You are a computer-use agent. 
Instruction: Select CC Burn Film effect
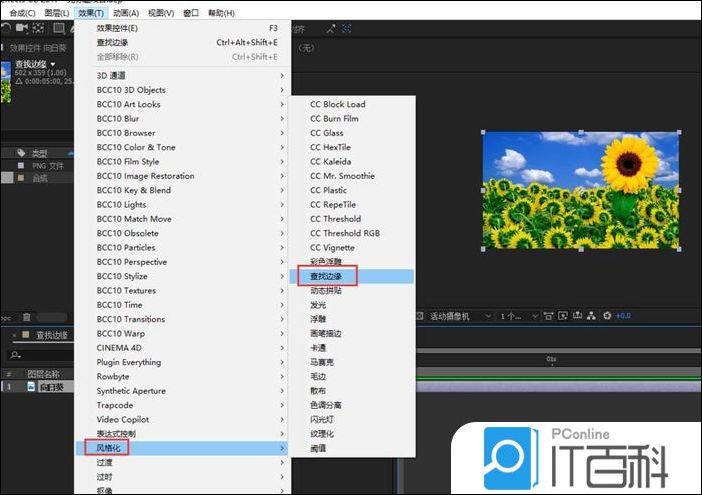353,119
